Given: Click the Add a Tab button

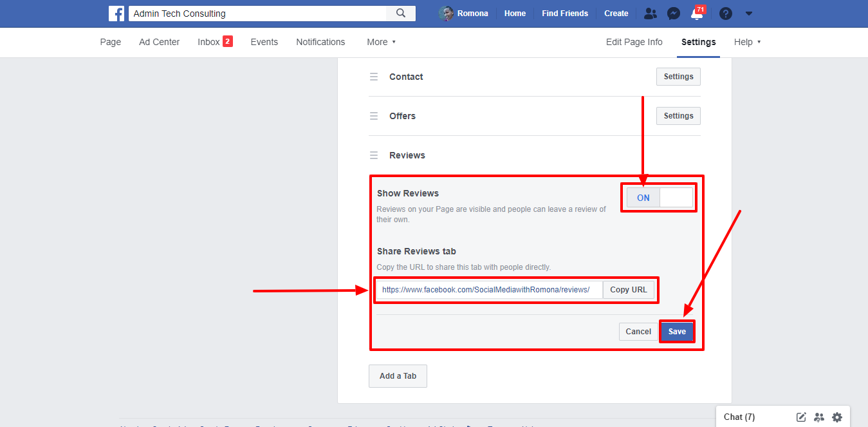Looking at the screenshot, I should coord(398,376).
